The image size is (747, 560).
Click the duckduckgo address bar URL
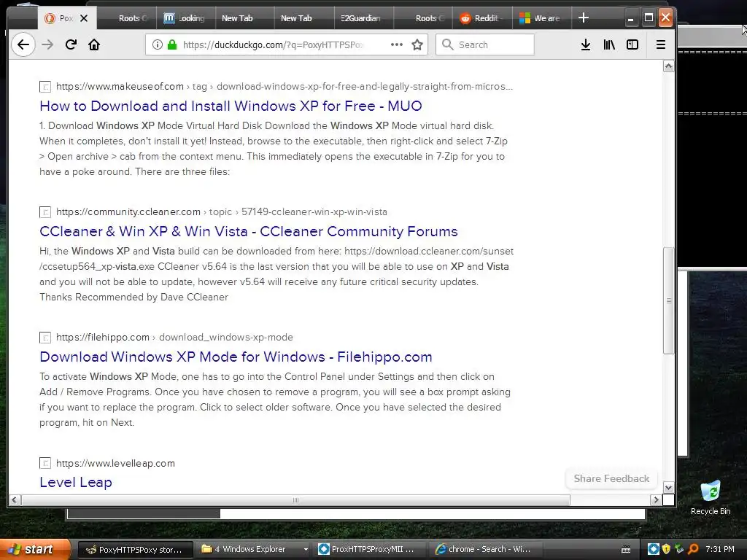click(273, 44)
